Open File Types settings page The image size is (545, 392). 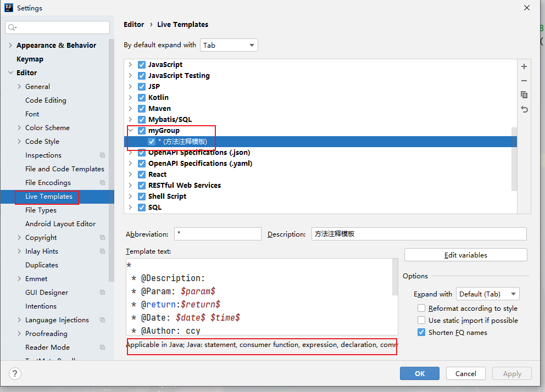[x=41, y=210]
